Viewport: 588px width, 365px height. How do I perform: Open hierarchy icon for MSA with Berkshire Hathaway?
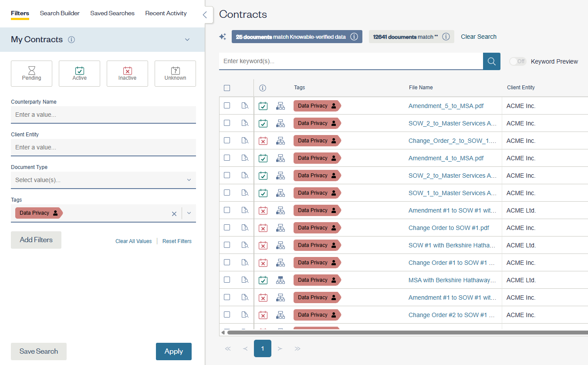click(280, 280)
